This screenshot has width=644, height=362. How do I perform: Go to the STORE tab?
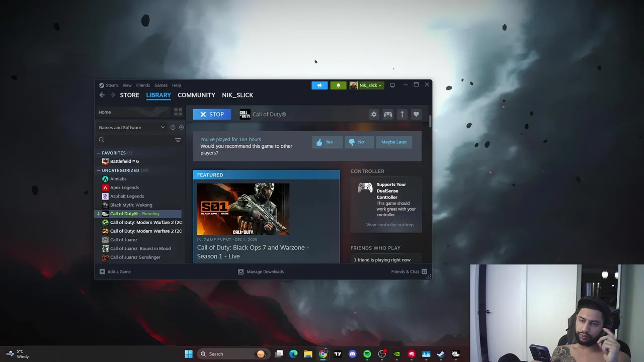(x=129, y=95)
